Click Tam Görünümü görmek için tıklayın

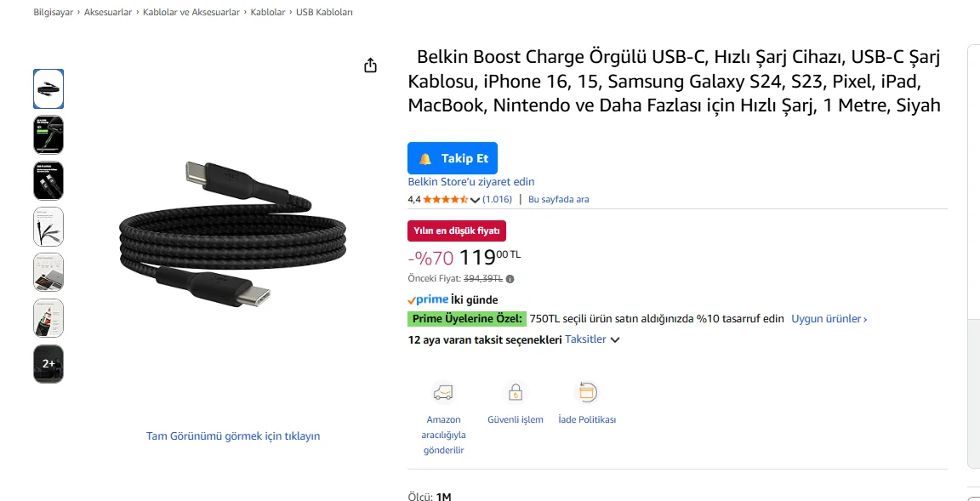[x=233, y=436]
